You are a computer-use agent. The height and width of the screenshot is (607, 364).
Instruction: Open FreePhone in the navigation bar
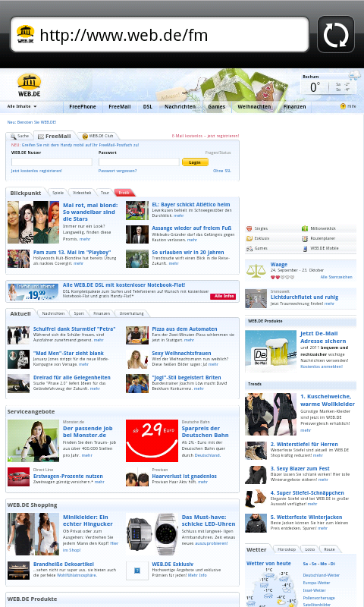[x=83, y=107]
